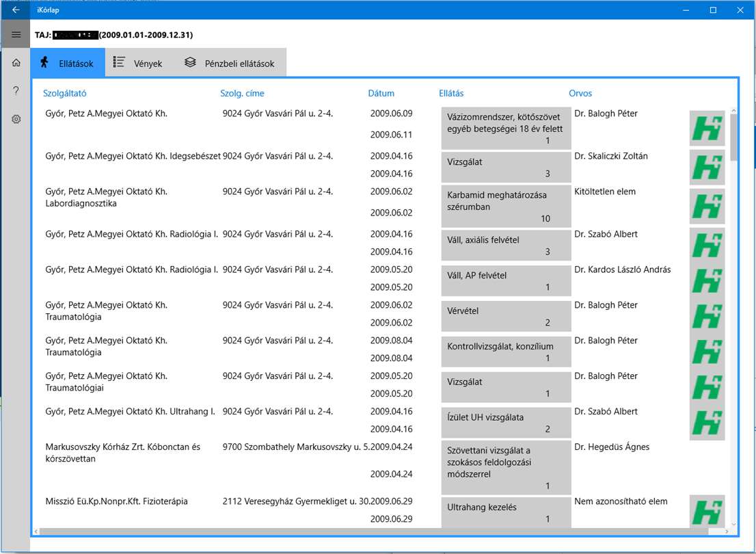Select the Vérvétel care box

(506, 317)
